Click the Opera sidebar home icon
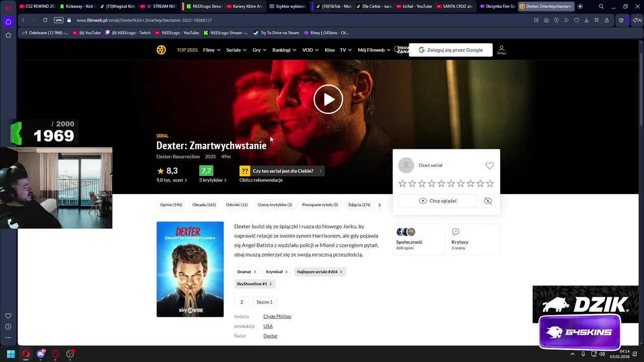 point(8,22)
